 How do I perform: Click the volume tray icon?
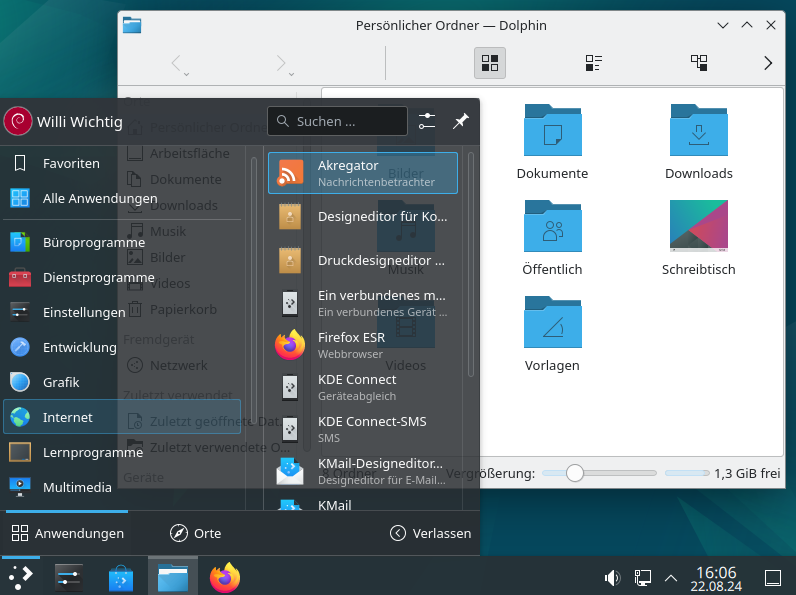(612, 578)
